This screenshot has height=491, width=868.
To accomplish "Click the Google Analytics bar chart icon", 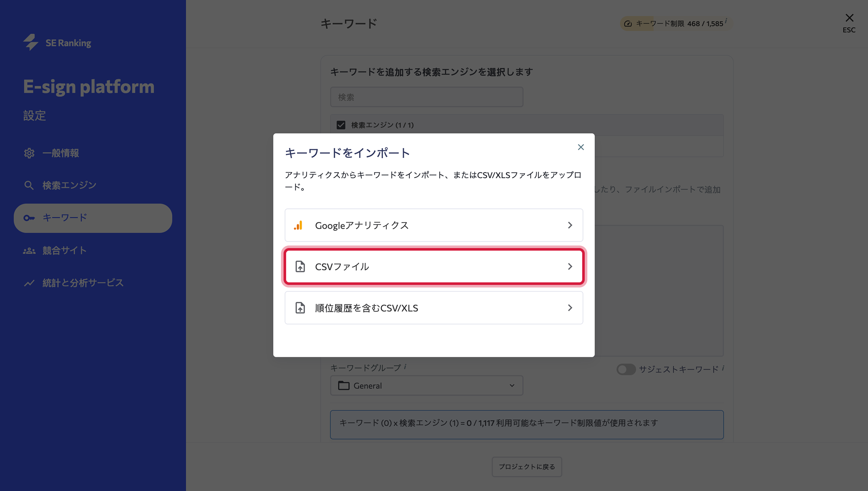I will (298, 225).
